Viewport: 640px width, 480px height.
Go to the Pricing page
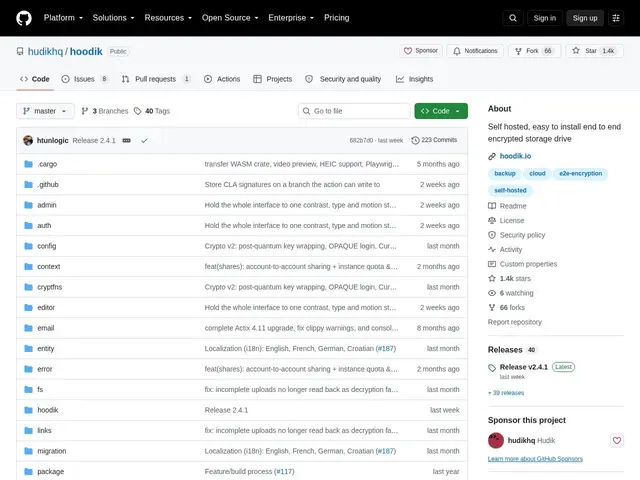pos(336,18)
